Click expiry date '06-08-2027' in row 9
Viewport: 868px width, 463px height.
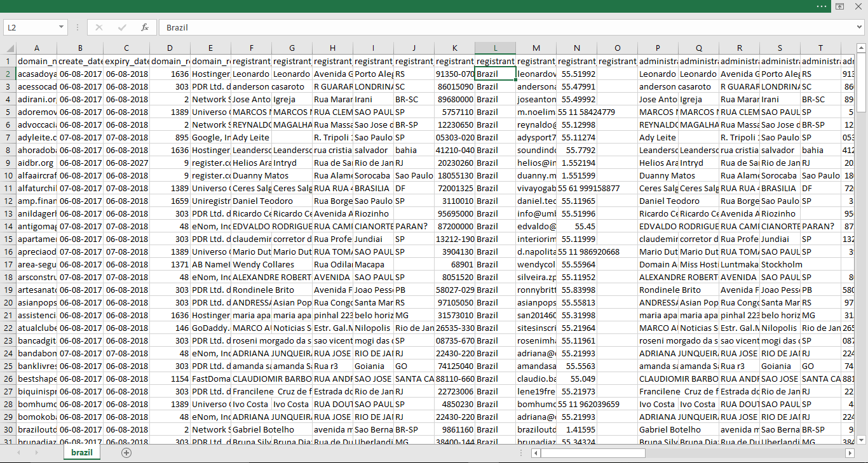tap(126, 163)
